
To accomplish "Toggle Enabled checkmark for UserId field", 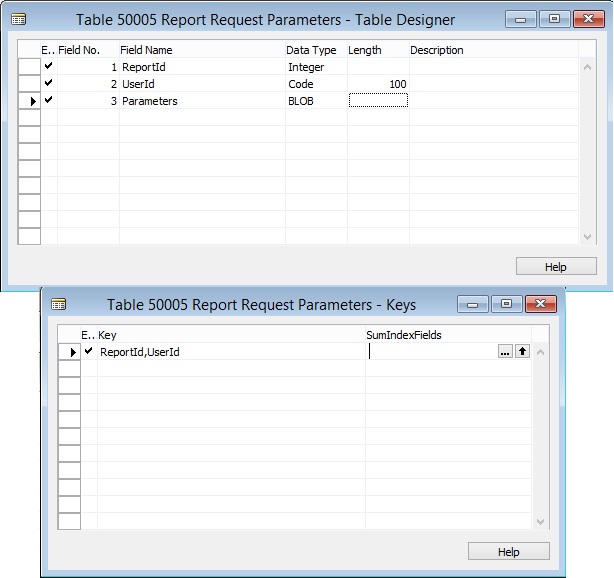I will click(x=49, y=83).
